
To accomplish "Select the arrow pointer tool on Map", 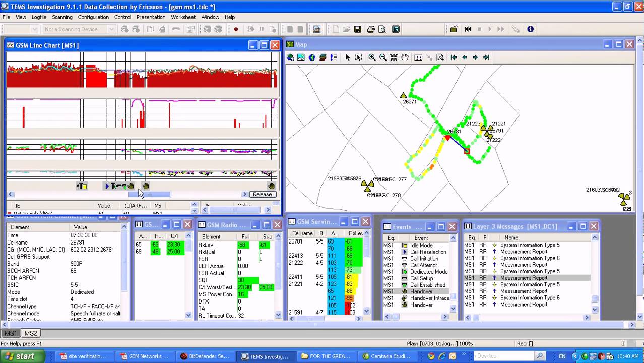I will [x=347, y=57].
